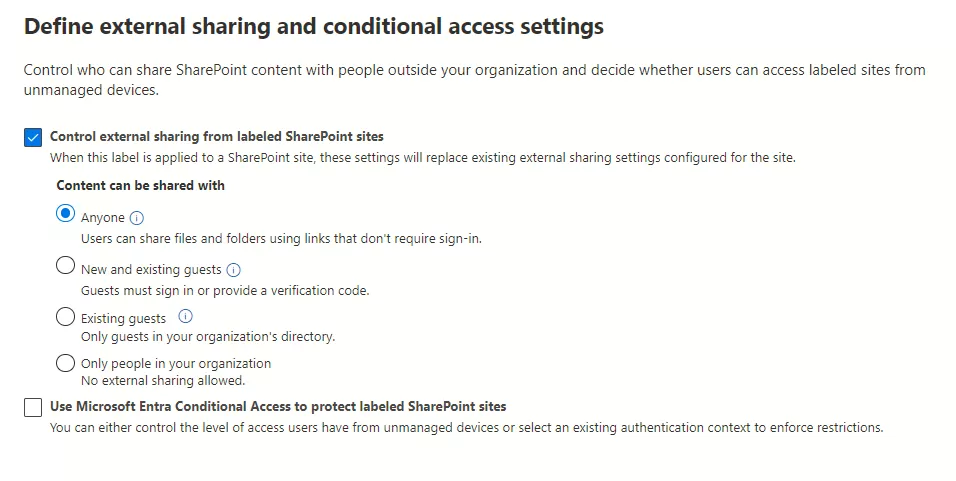Click info icon beside New and existing guests

click(234, 270)
